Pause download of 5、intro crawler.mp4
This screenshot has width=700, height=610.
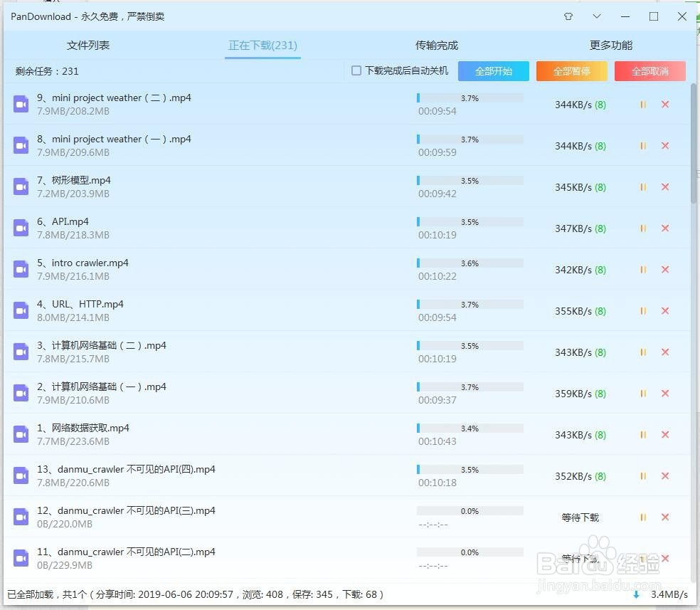tap(643, 270)
